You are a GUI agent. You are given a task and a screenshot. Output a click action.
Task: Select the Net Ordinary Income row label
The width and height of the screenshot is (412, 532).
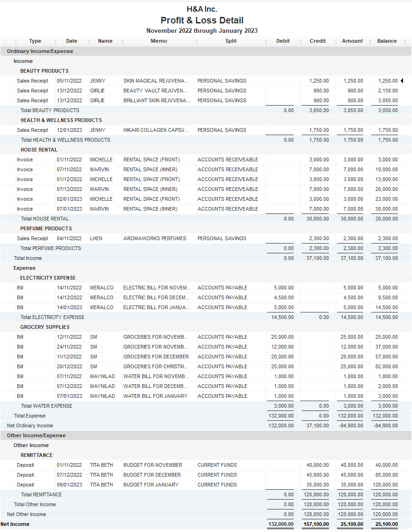pos(30,425)
